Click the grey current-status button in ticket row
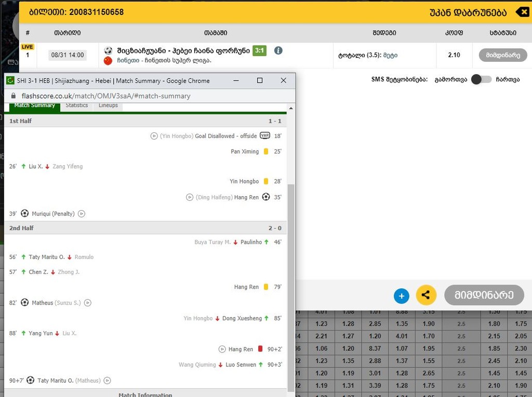 click(503, 55)
